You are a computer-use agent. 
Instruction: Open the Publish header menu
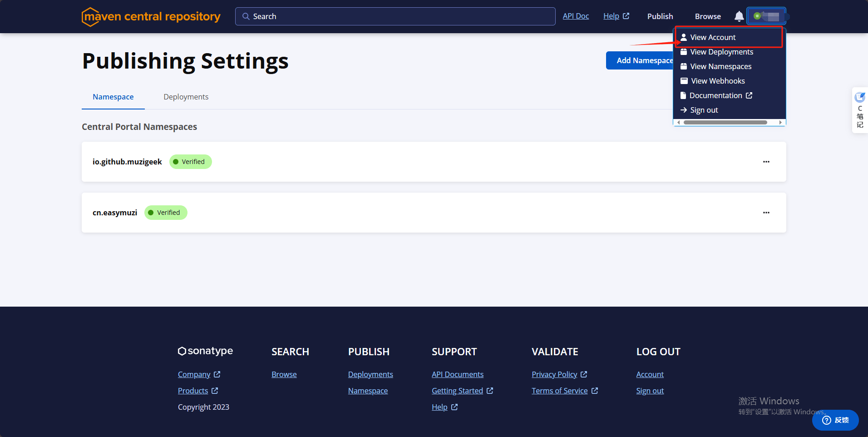[x=660, y=16]
